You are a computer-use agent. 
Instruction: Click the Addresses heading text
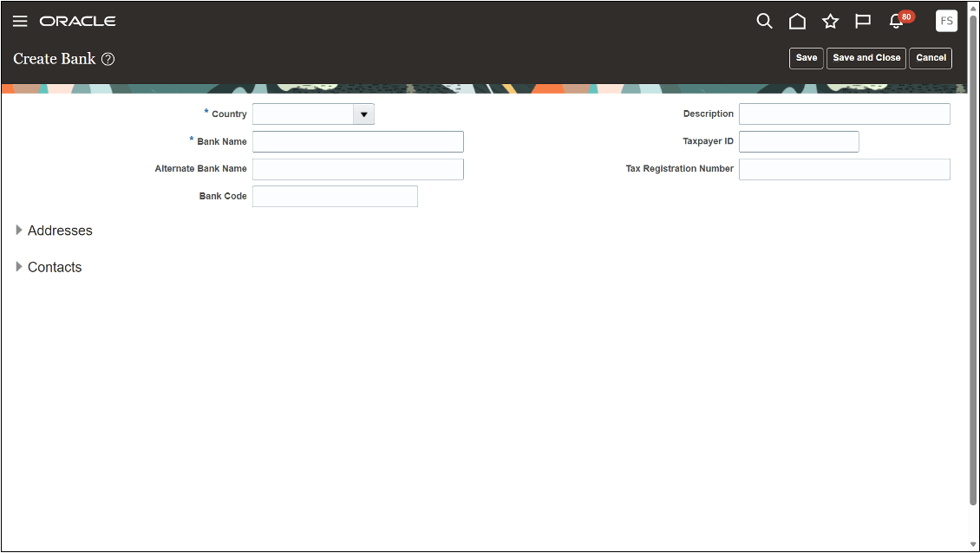coord(60,231)
